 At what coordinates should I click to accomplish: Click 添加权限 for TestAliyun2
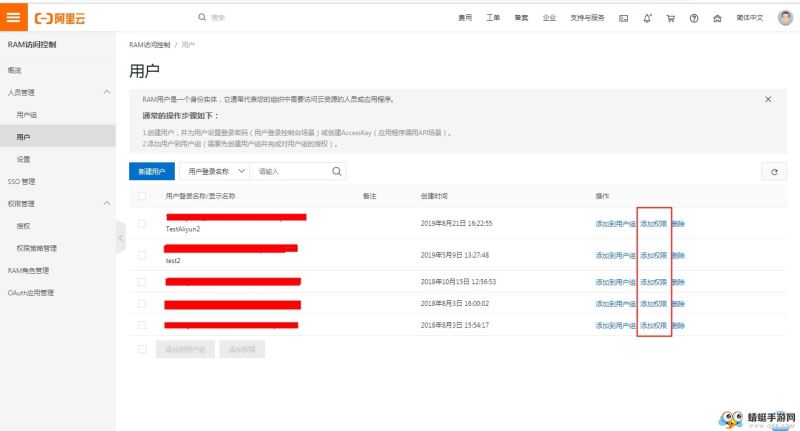pos(654,223)
